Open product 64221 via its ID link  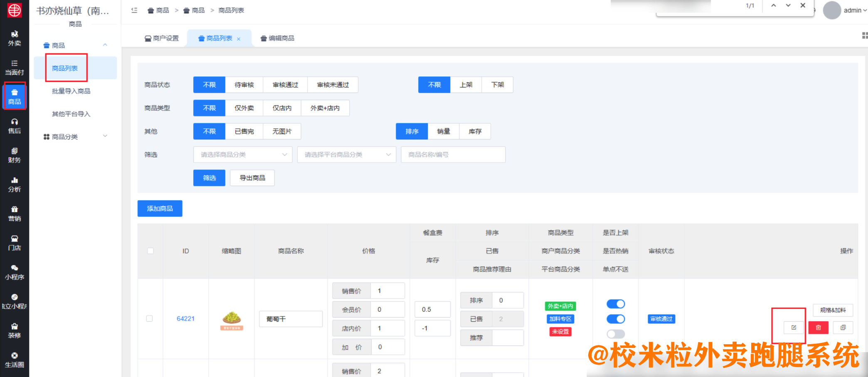(185, 318)
